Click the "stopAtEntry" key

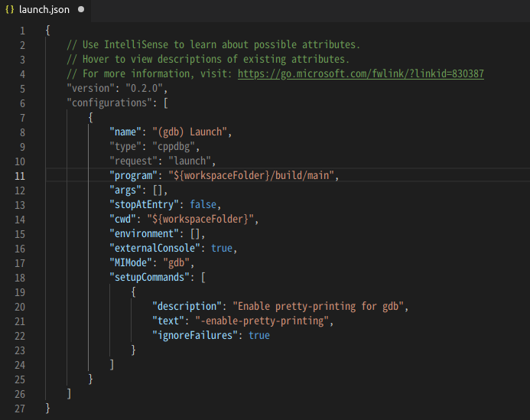pyautogui.click(x=144, y=204)
